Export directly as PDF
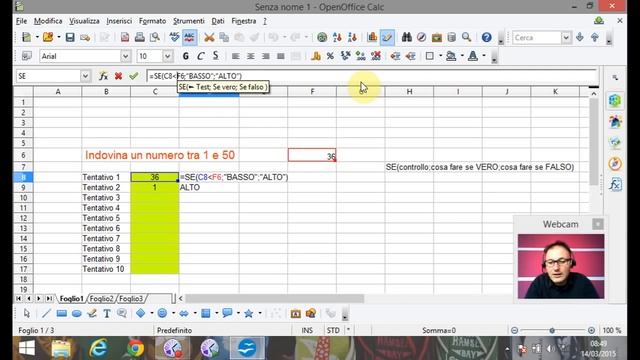This screenshot has width=640, height=360. coord(125,38)
